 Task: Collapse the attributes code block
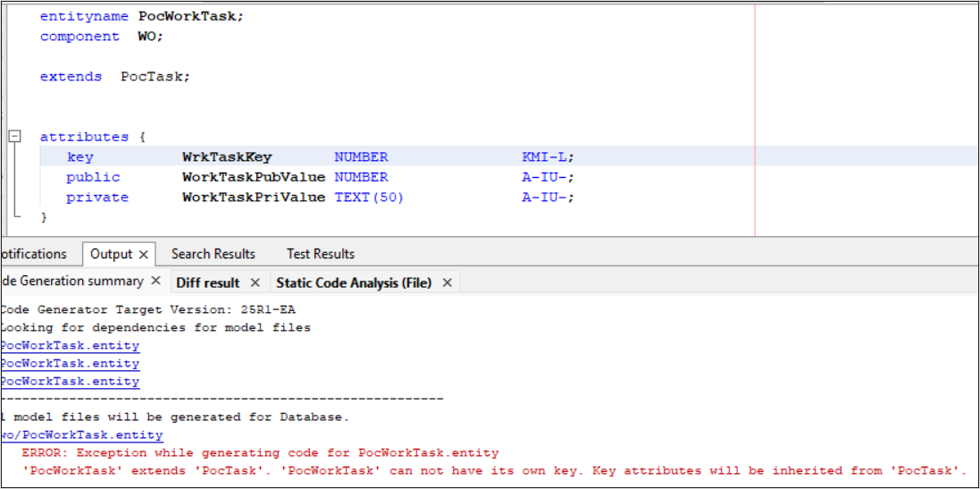15,136
